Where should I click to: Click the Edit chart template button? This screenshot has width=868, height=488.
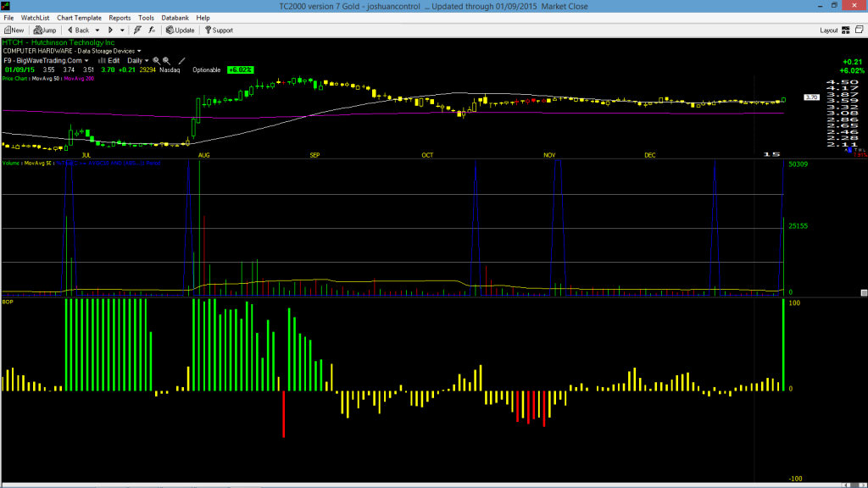109,61
